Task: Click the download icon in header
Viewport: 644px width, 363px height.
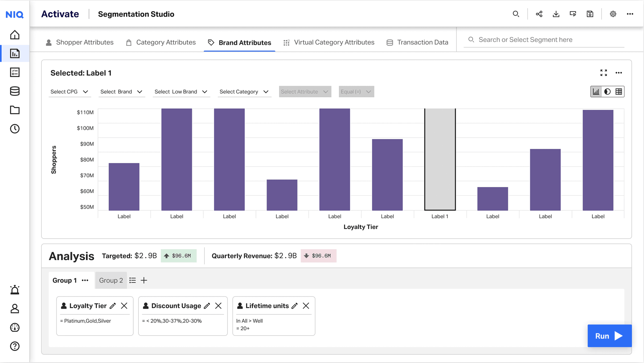Action: tap(556, 14)
